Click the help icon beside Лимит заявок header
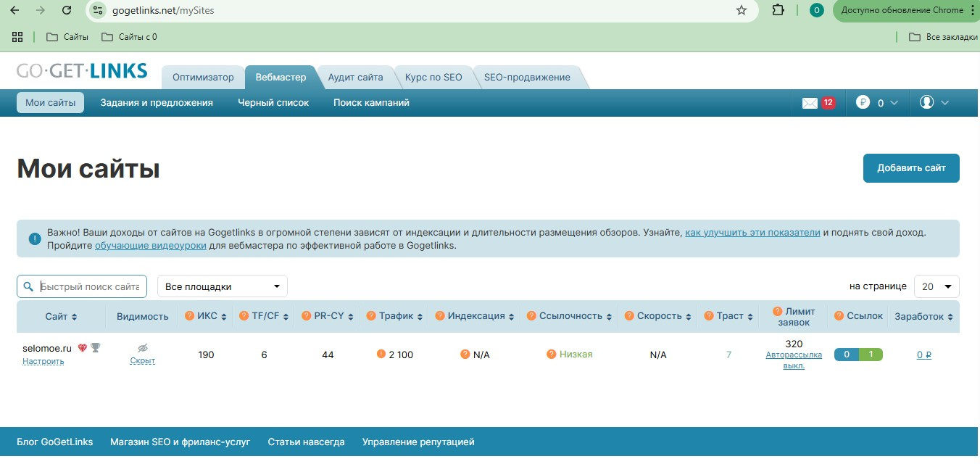This screenshot has height=464, width=980. point(778,310)
